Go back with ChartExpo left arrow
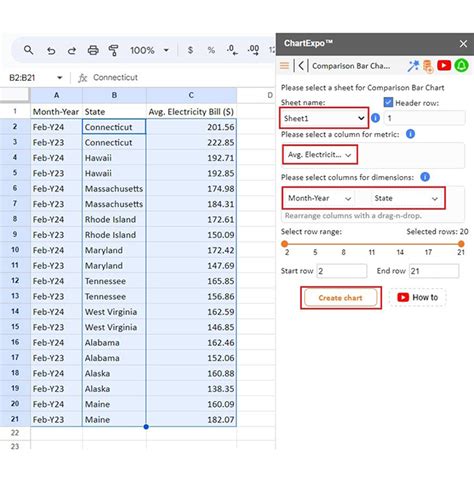474x482 pixels. click(301, 66)
